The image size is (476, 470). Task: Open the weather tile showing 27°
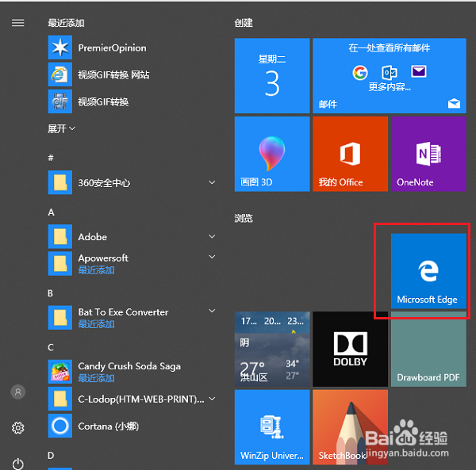[x=272, y=349]
